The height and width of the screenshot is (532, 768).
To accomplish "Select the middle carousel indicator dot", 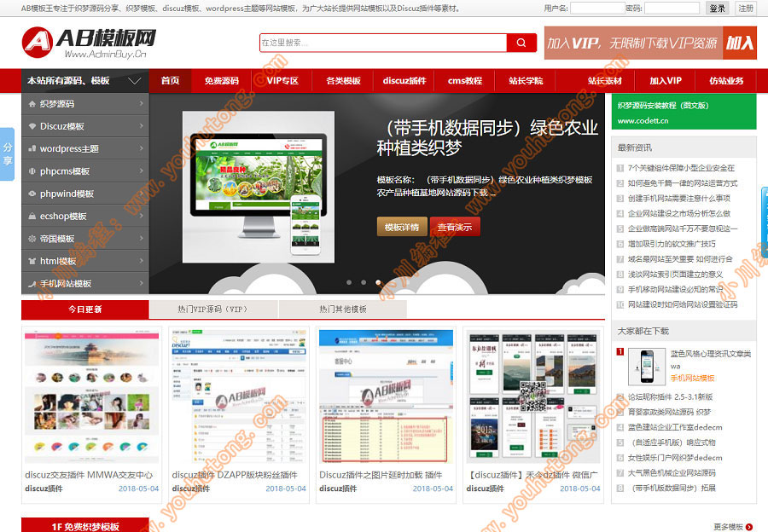I will pyautogui.click(x=364, y=282).
